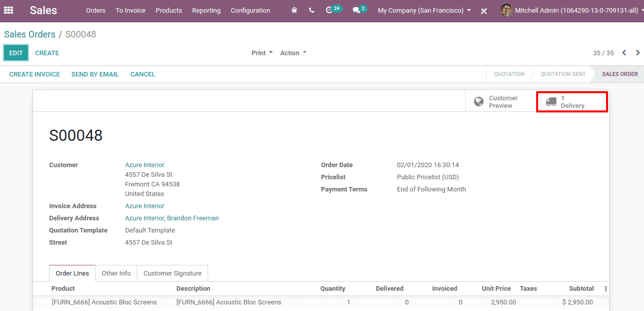
Task: Click Public Pricelist (USD) value
Action: tap(428, 177)
